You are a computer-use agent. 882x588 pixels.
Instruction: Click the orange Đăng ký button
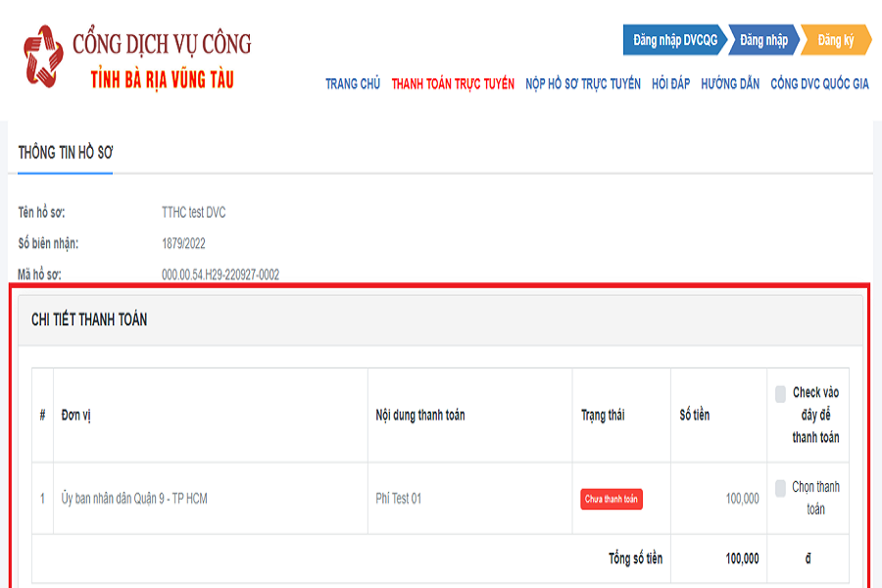[x=835, y=40]
